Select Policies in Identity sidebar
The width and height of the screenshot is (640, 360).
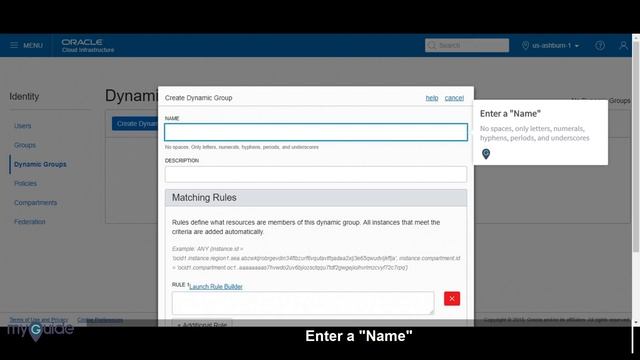[x=25, y=183]
